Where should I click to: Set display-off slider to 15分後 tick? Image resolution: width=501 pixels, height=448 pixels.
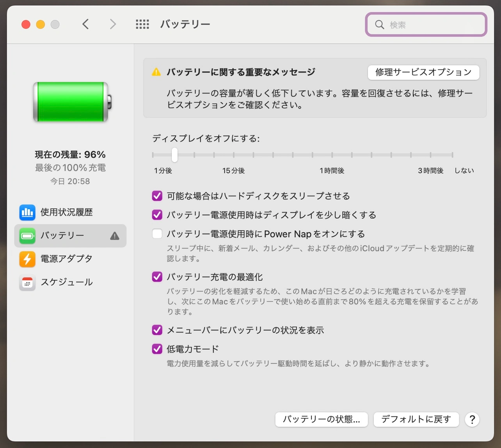[233, 155]
